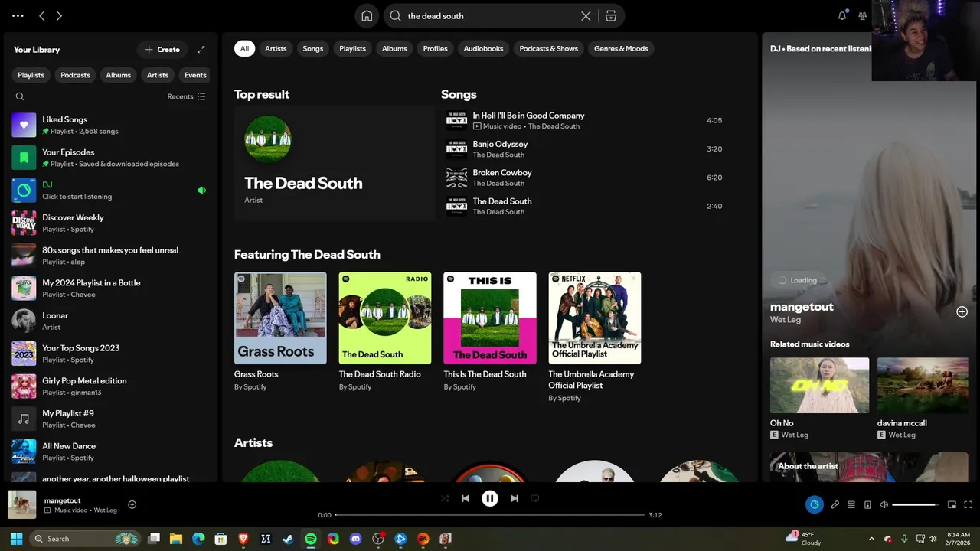This screenshot has height=551, width=980.
Task: Adjust the Spotify volume slider
Action: [x=915, y=504]
